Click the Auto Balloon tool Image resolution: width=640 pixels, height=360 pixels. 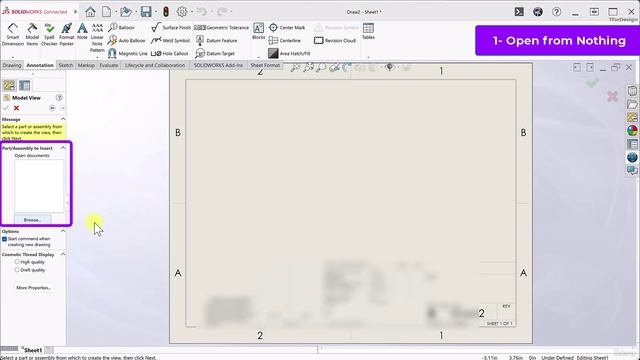point(127,40)
